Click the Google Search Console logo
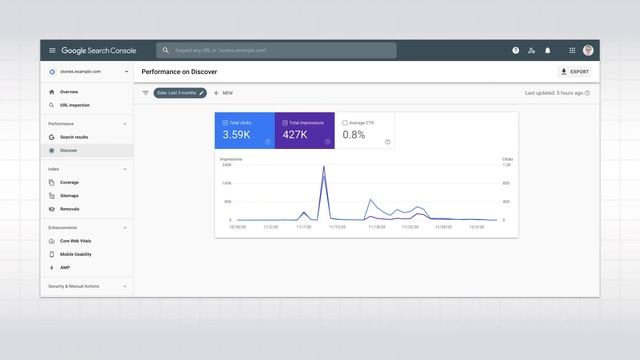This screenshot has height=360, width=640. [99, 51]
